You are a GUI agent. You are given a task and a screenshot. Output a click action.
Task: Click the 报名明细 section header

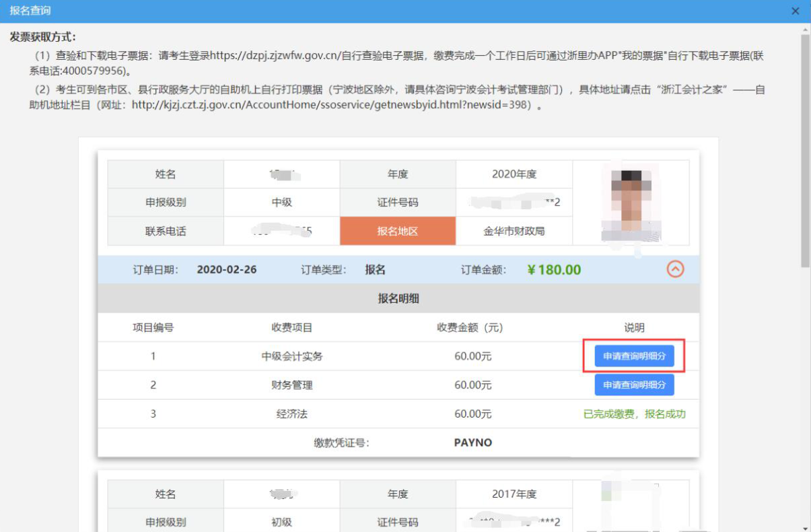pos(398,299)
